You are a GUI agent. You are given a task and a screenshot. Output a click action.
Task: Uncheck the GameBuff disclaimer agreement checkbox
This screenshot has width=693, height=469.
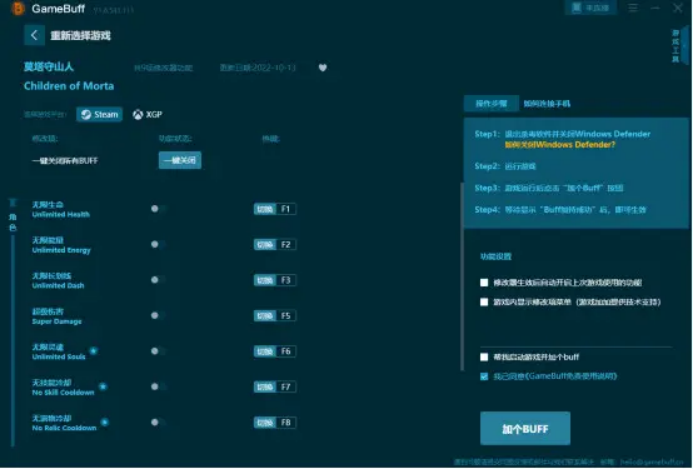click(484, 376)
